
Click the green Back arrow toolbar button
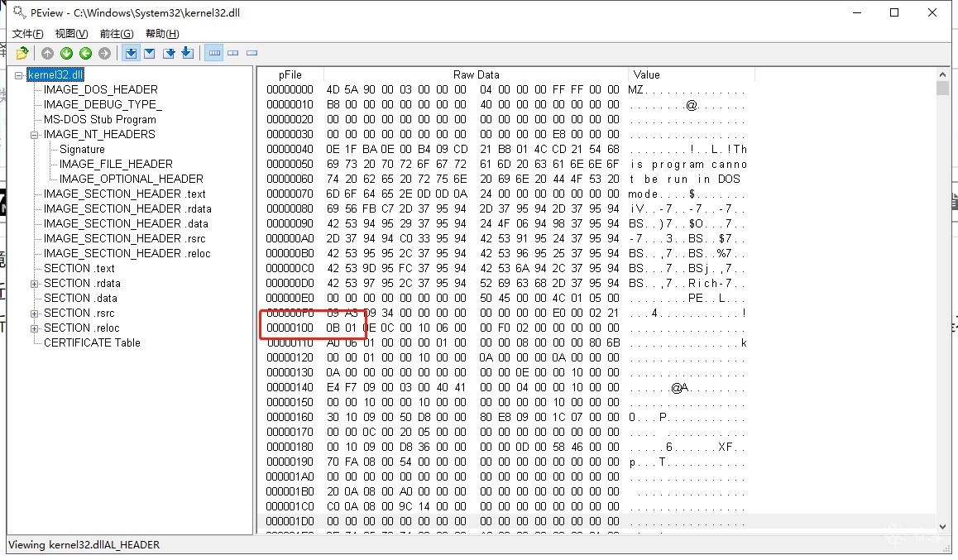(x=85, y=53)
